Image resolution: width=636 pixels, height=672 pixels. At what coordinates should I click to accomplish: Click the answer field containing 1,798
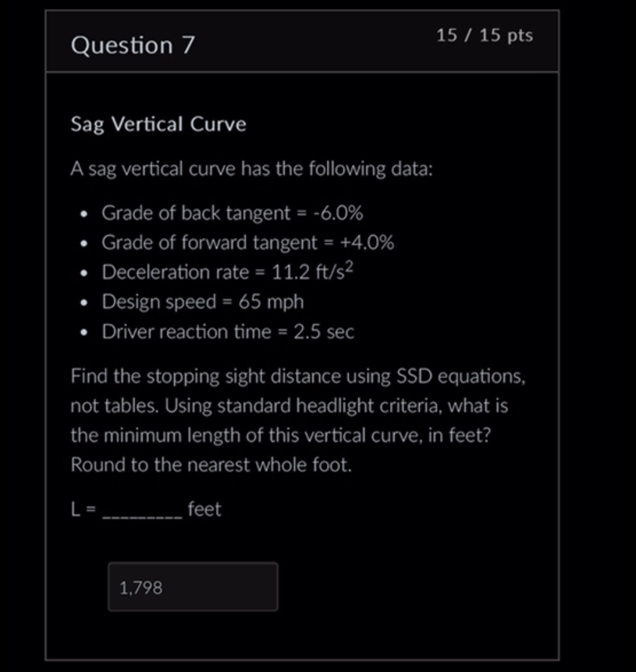click(193, 586)
